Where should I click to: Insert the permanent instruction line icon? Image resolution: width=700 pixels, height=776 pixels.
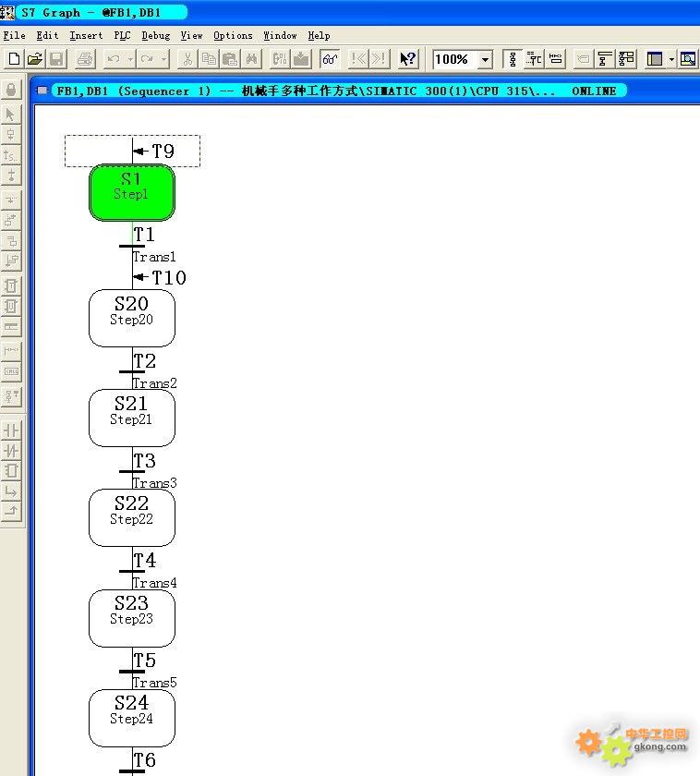pos(11,350)
